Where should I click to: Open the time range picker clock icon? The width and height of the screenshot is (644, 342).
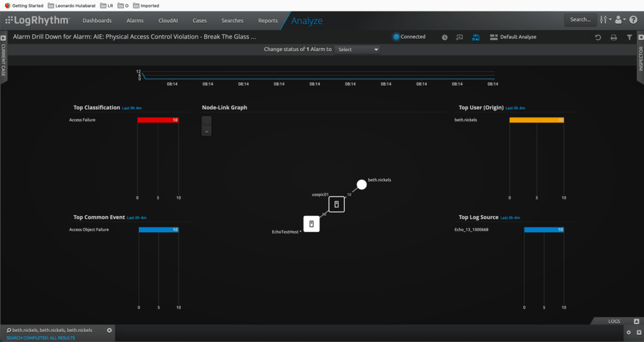(445, 37)
